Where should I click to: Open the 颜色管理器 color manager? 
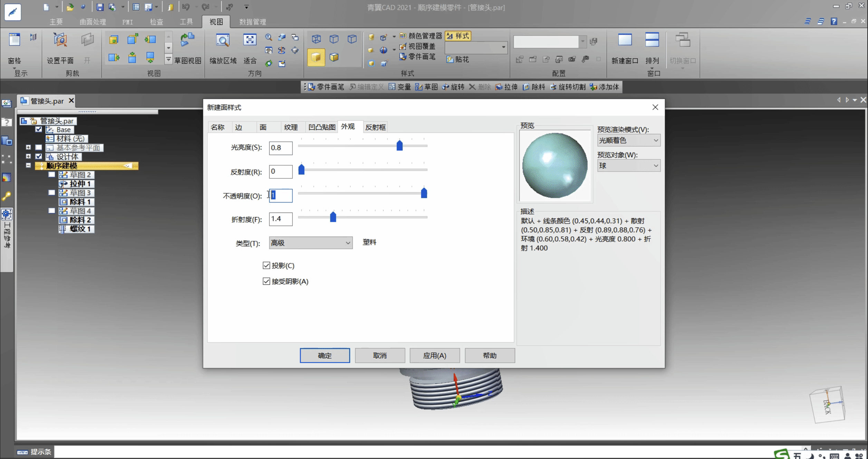coord(421,36)
